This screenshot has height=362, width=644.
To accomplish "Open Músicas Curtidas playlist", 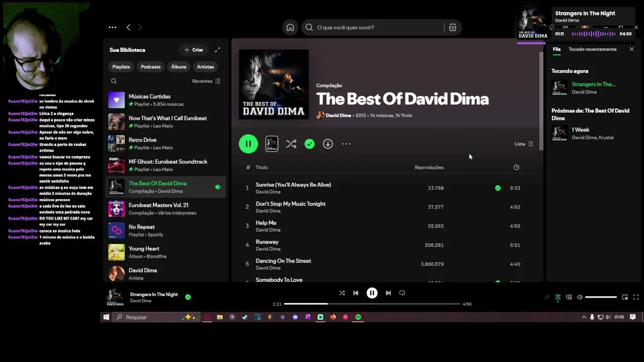I will [x=166, y=100].
